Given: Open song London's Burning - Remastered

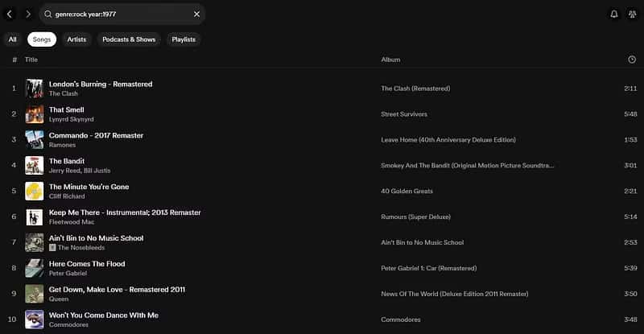Looking at the screenshot, I should point(101,84).
